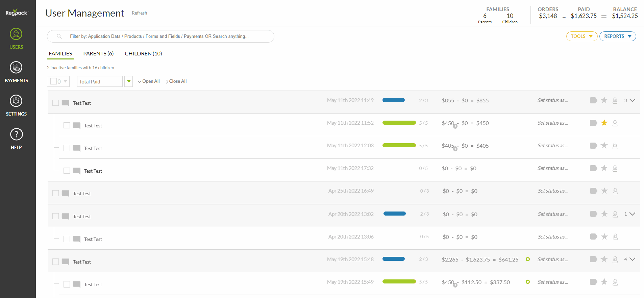
Task: Check the Apr 20th 13:06 row checkbox
Action: tap(67, 239)
